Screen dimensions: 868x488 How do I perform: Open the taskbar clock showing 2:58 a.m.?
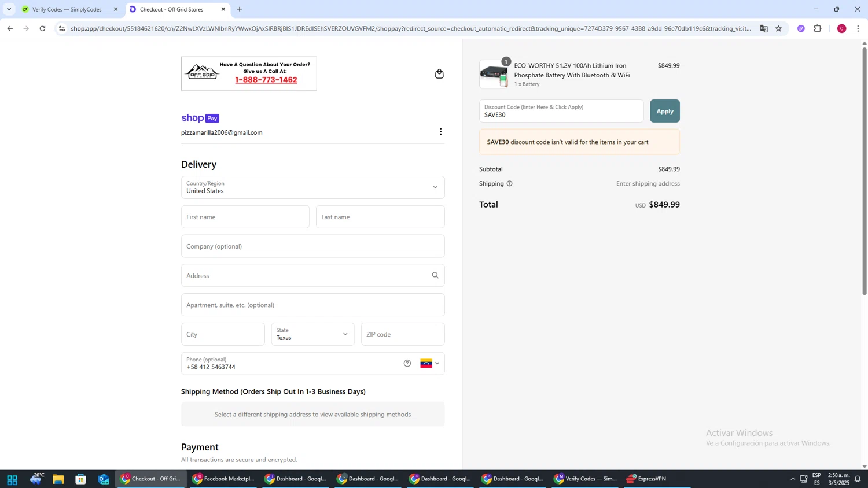coord(838,479)
